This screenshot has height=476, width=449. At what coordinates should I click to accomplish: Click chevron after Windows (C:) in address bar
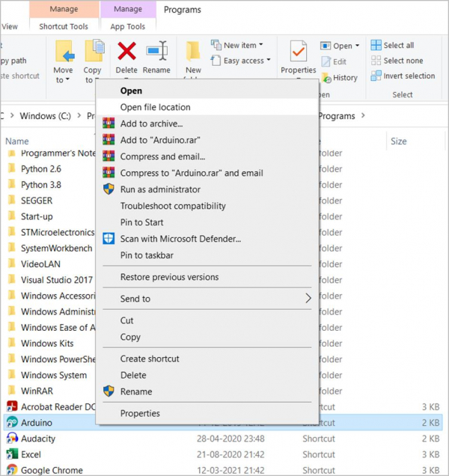pos(79,116)
